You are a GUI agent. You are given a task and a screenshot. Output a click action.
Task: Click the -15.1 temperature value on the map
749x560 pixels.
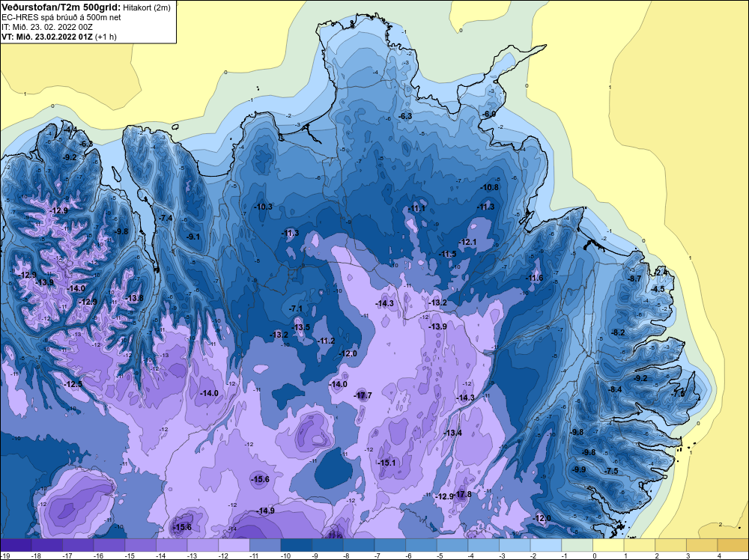pos(386,463)
